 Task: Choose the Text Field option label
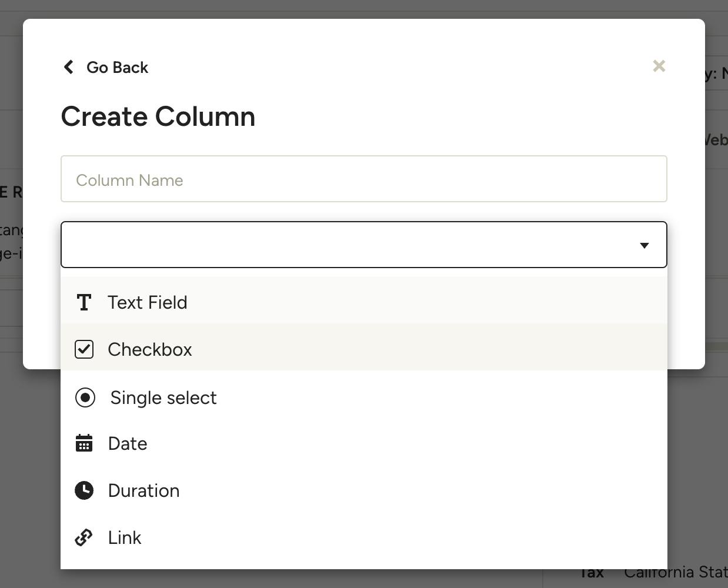tap(148, 302)
